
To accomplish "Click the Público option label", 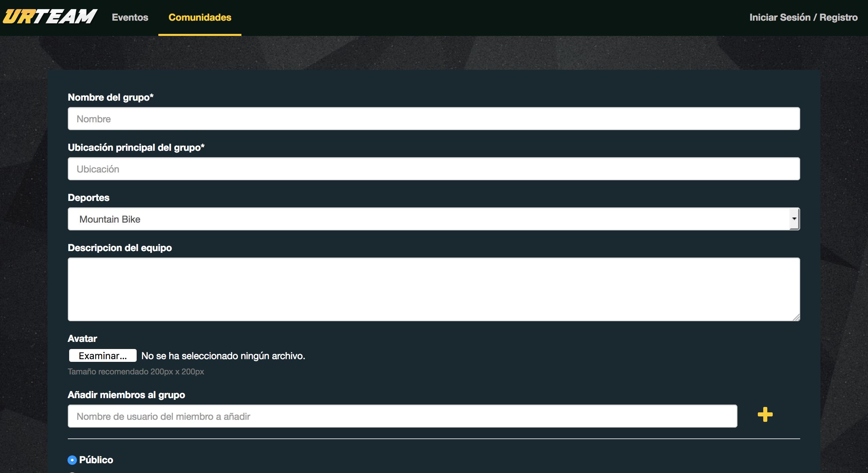I will tap(96, 460).
